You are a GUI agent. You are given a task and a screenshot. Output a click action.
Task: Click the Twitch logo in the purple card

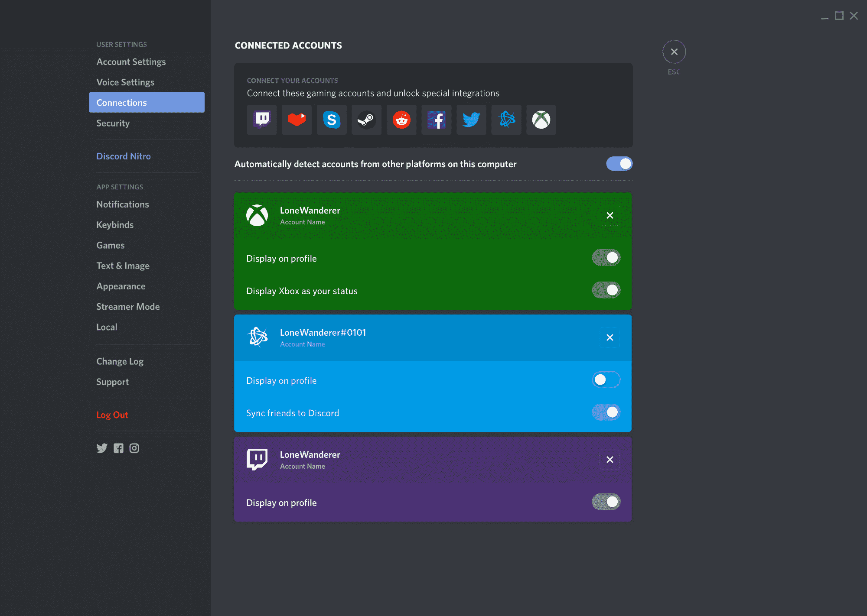pos(257,459)
